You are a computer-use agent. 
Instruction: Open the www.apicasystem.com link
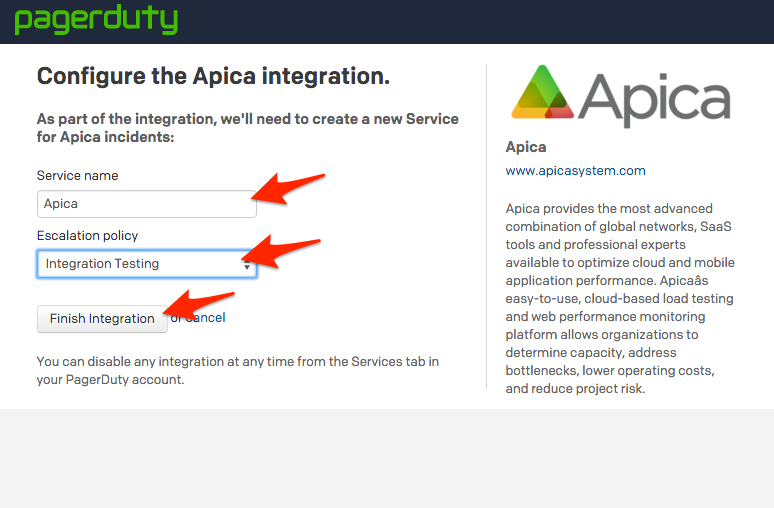(x=575, y=171)
